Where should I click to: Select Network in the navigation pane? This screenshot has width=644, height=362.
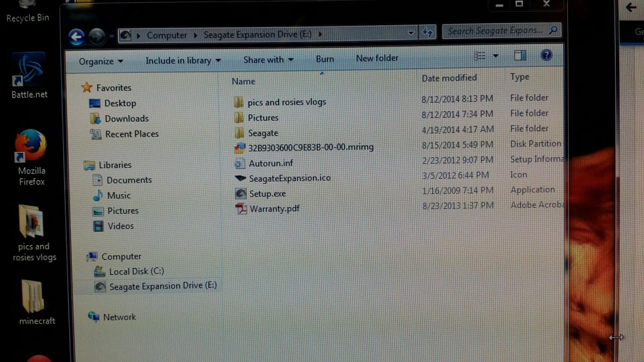(120, 317)
